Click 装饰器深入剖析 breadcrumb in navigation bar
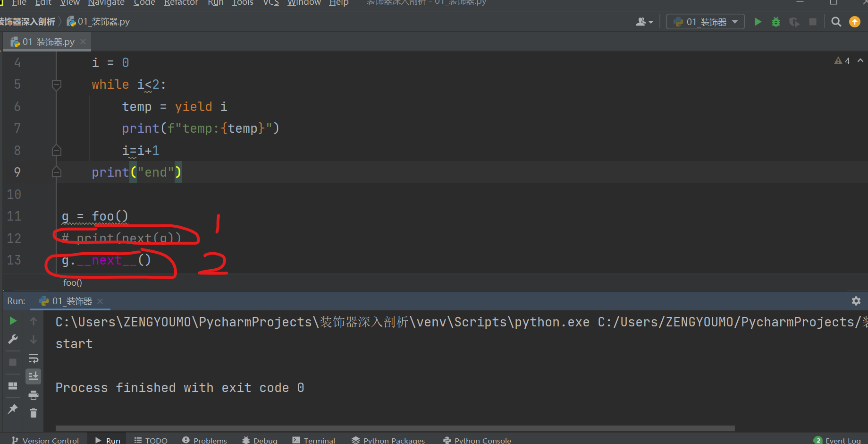868x444 pixels. pos(27,22)
